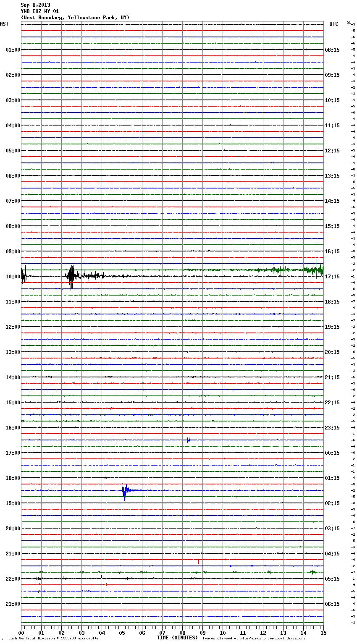Select the '03:00' MST time label

13,100
